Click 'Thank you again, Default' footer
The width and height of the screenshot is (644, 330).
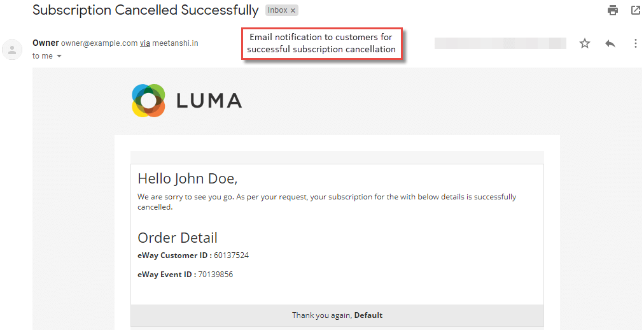click(337, 315)
